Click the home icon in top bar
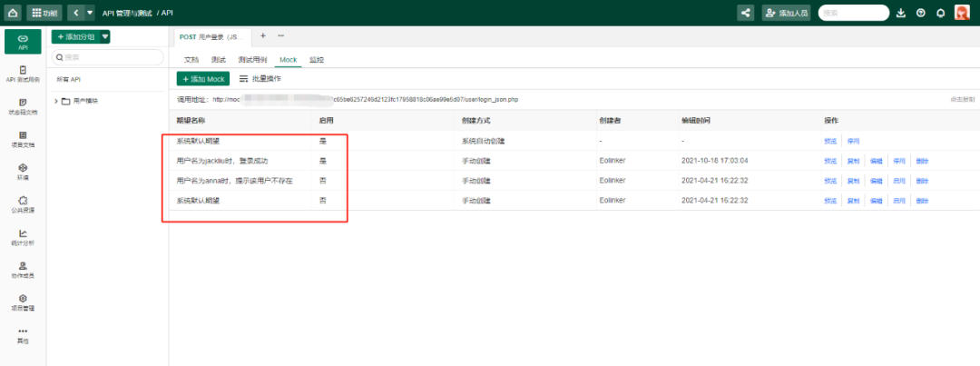The image size is (980, 366). pos(12,13)
